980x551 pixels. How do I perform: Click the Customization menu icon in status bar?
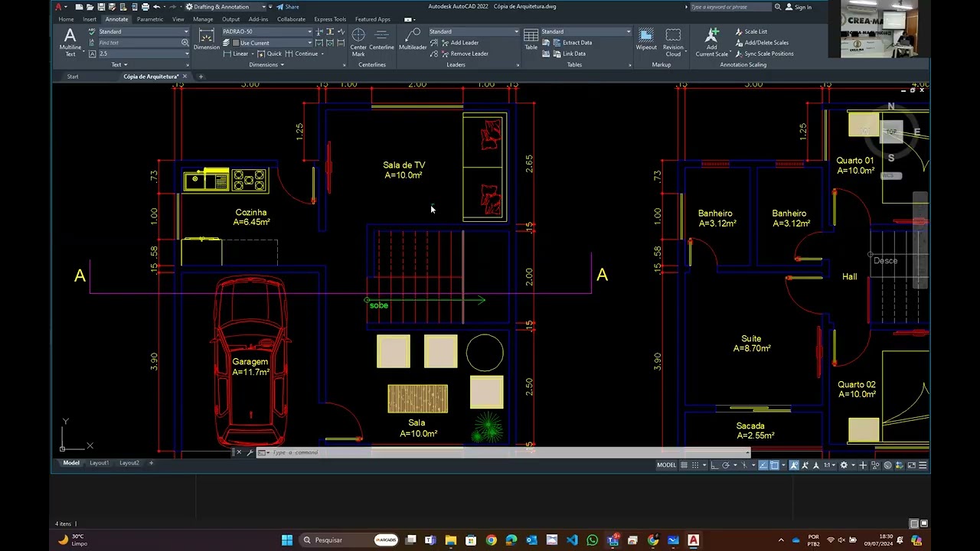point(923,465)
